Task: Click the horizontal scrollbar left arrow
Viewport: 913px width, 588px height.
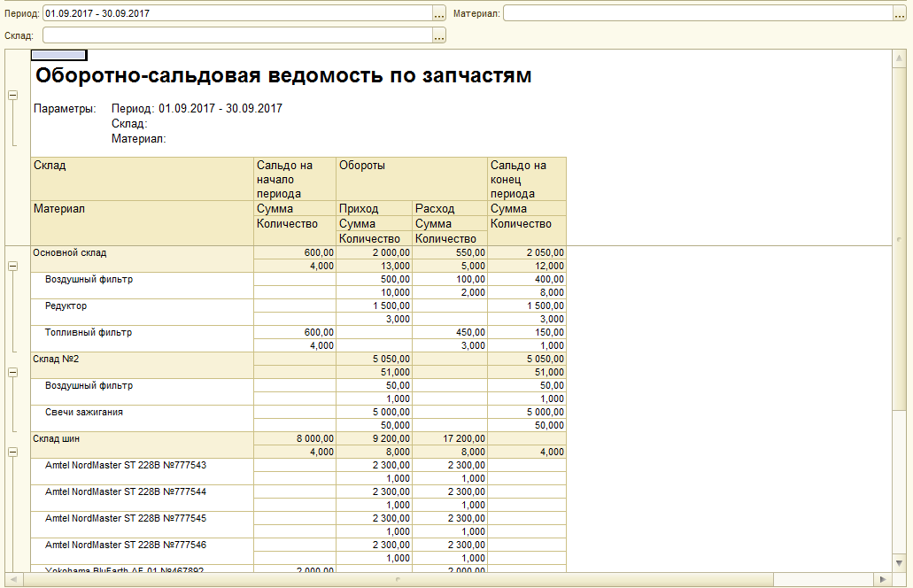Action: point(12,579)
